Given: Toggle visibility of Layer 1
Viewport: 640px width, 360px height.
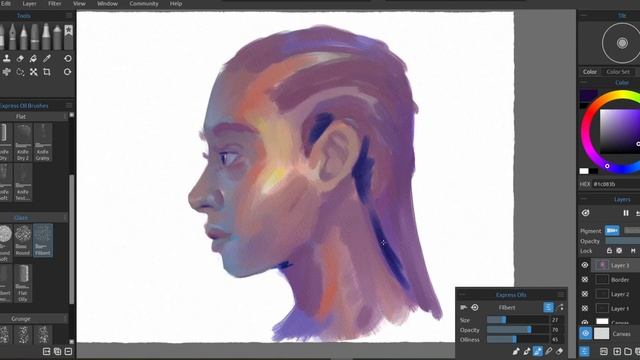Looking at the screenshot, I should pyautogui.click(x=585, y=308).
